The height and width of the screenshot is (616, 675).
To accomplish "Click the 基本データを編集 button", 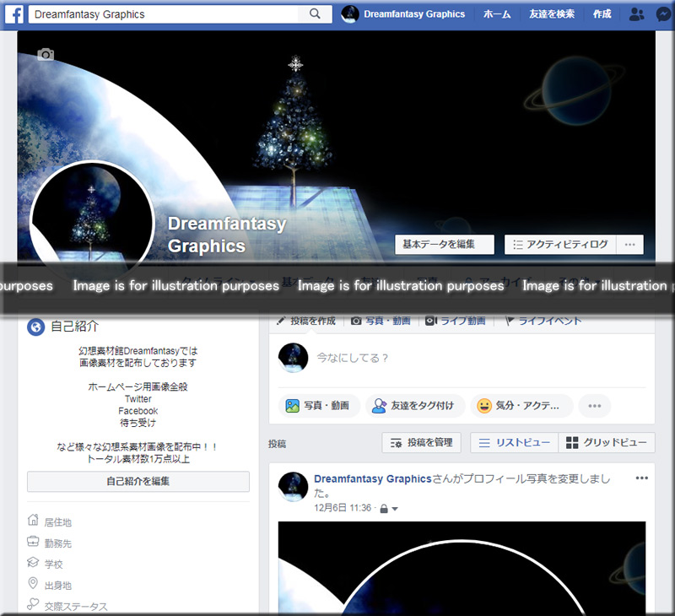I will click(444, 245).
